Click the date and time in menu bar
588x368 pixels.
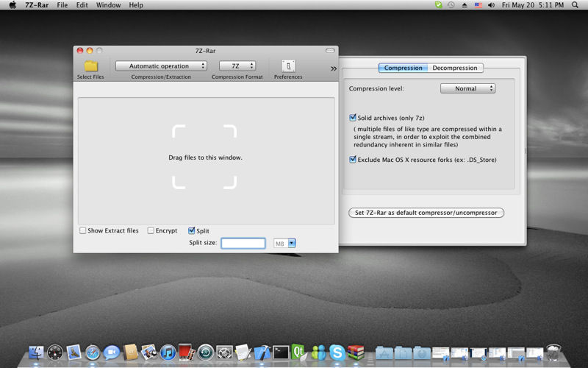pyautogui.click(x=532, y=5)
